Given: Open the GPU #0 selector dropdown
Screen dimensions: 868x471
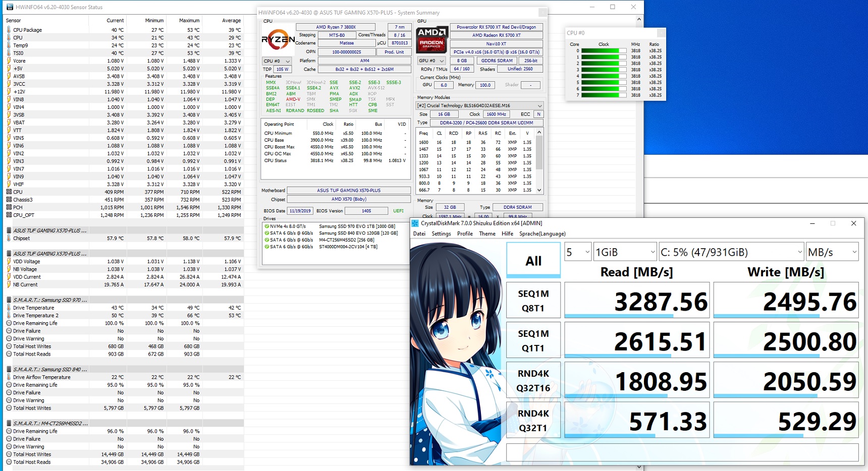Looking at the screenshot, I should 431,61.
